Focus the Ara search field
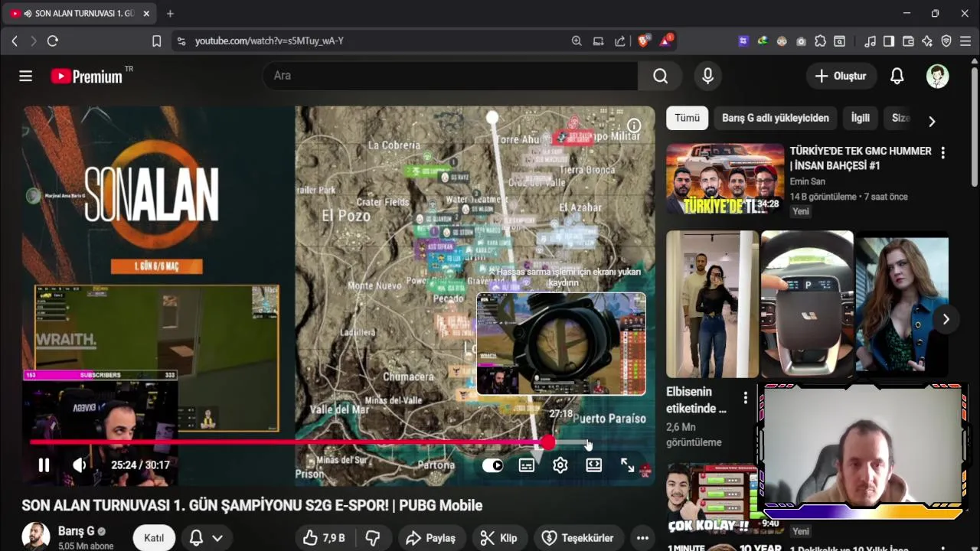The height and width of the screenshot is (551, 980). 450,76
